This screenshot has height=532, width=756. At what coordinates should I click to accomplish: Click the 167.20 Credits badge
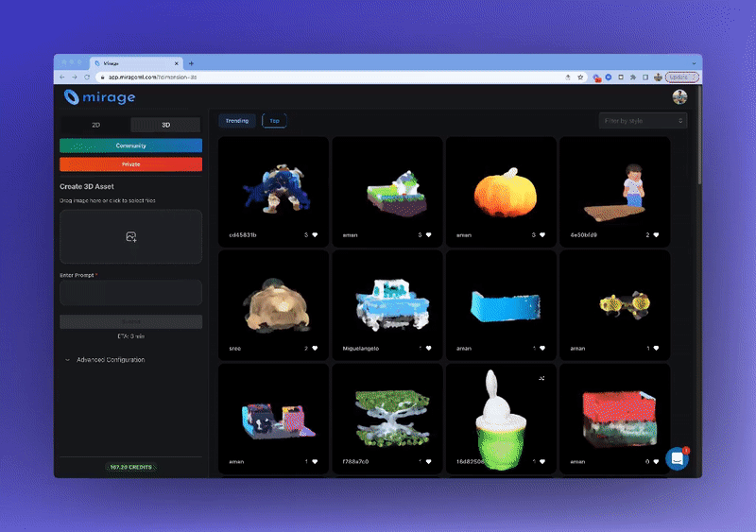130,467
